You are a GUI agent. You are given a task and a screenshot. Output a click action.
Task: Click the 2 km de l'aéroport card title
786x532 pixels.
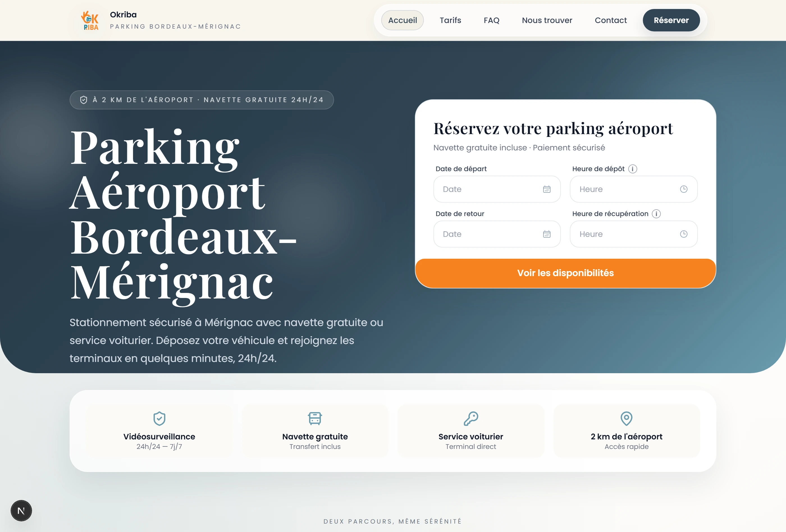pos(626,437)
